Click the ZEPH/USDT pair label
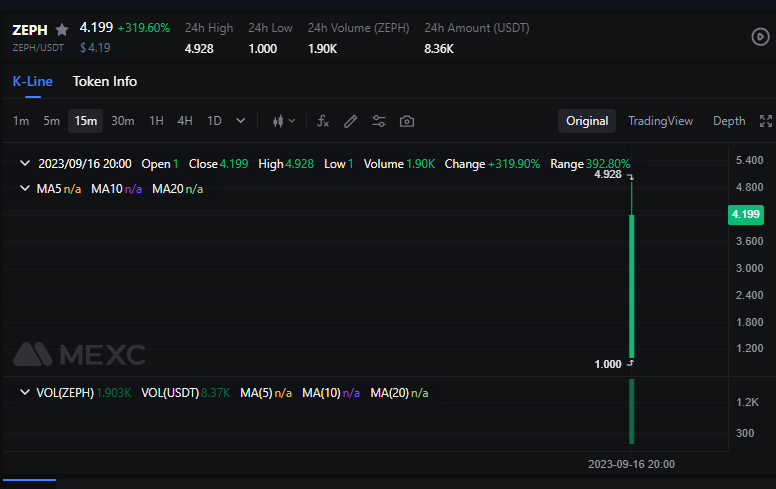The height and width of the screenshot is (489, 776). click(38, 48)
